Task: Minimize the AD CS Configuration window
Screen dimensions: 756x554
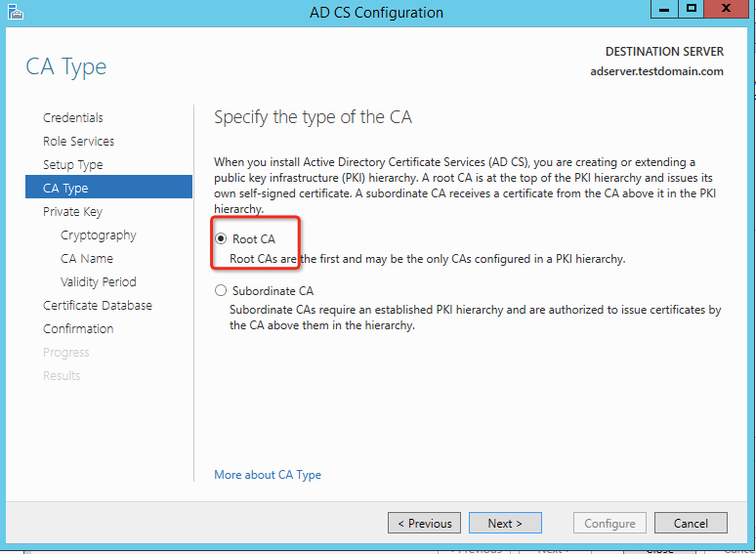Action: (x=664, y=9)
